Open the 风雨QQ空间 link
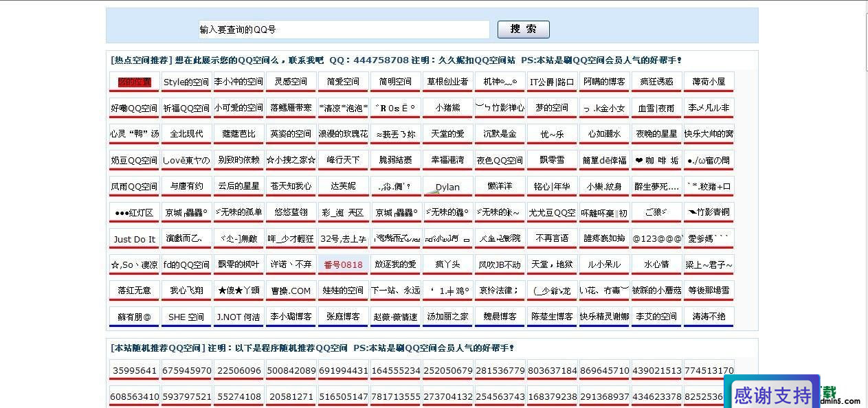The image size is (868, 408). pyautogui.click(x=134, y=186)
